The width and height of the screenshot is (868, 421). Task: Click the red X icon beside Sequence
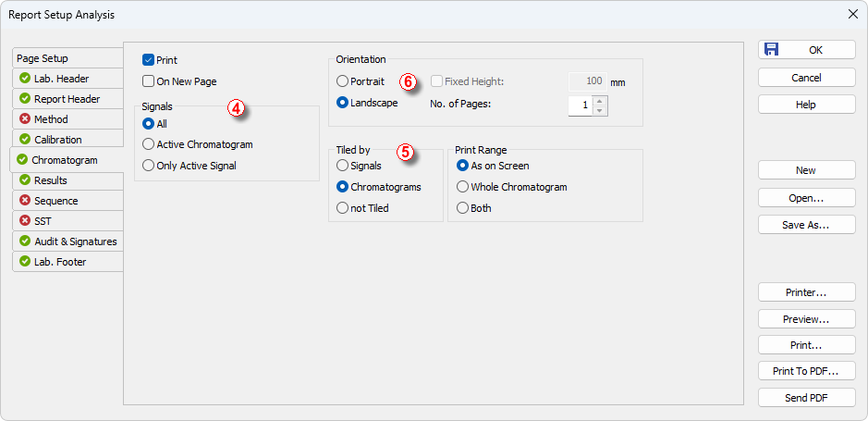25,201
